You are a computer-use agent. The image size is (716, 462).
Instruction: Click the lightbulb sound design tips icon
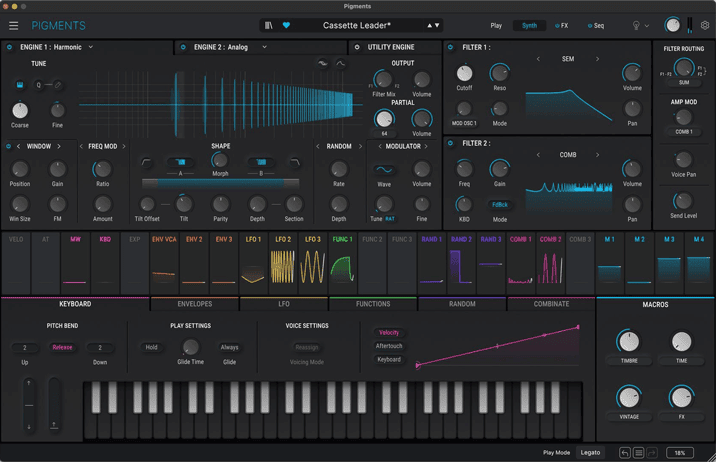[x=635, y=26]
